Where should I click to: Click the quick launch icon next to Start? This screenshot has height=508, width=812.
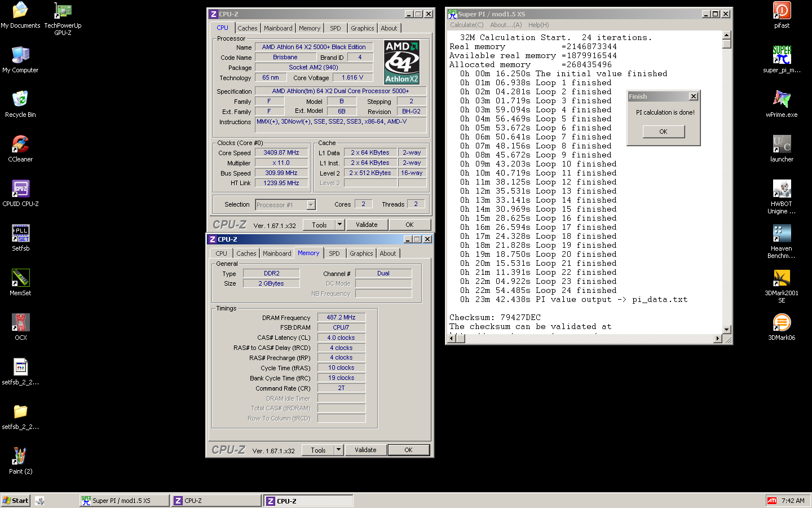click(40, 501)
